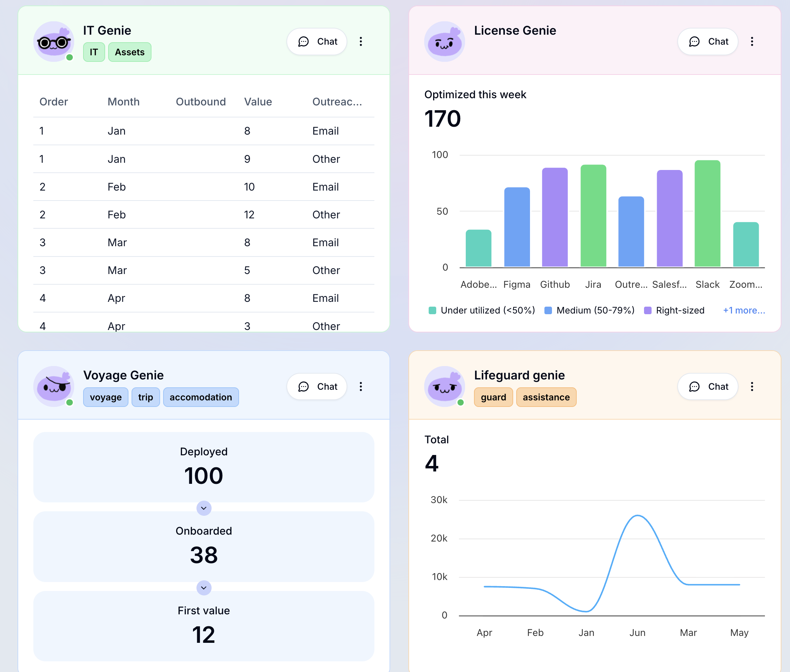The width and height of the screenshot is (790, 672).
Task: Click the IT Genie glasses avatar
Action: click(54, 42)
